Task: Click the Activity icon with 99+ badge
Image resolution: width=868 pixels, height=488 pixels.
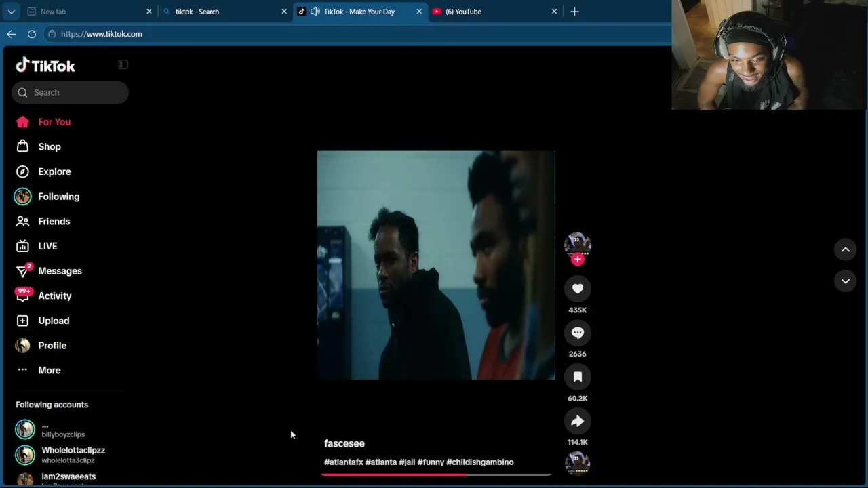Action: pos(24,295)
